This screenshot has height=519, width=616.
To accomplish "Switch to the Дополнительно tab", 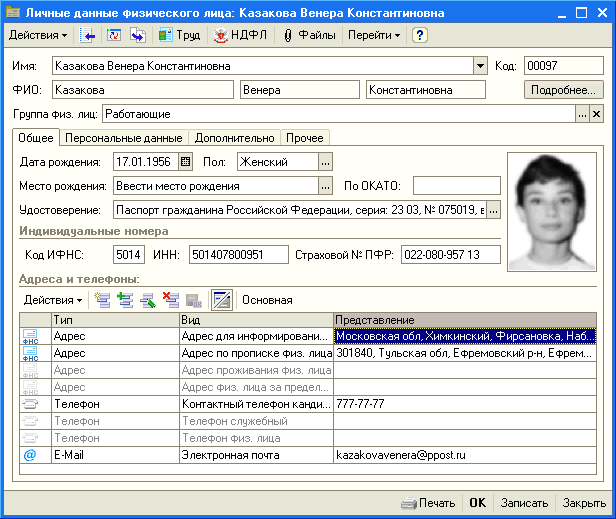I will pos(234,138).
